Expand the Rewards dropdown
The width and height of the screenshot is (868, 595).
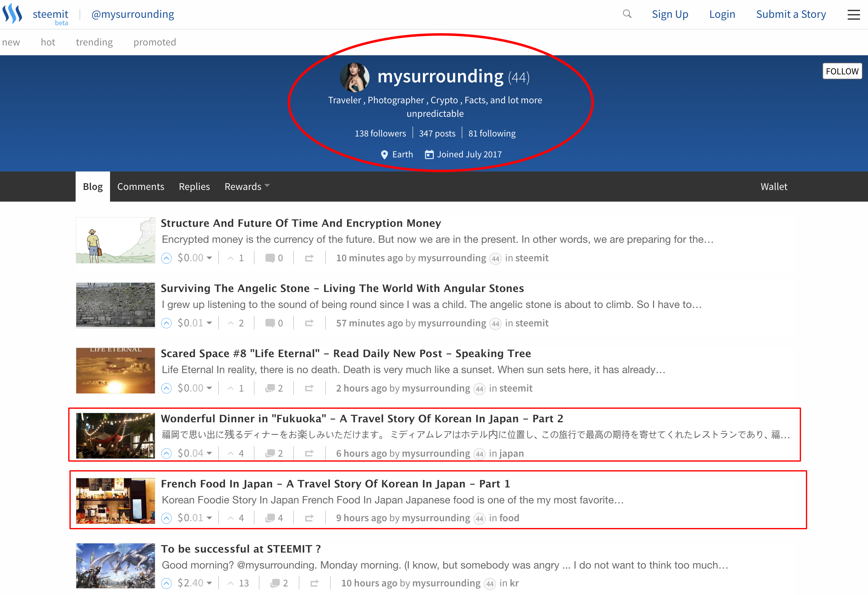[x=247, y=186]
